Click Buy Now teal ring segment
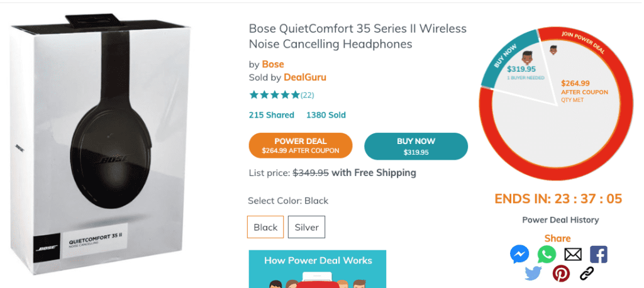This screenshot has height=288, width=644. point(502,60)
